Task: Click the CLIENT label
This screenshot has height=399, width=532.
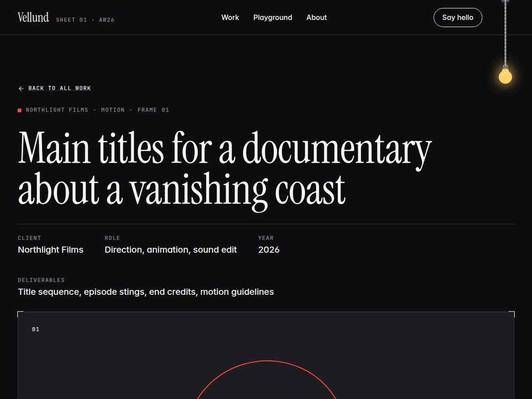Action: (x=30, y=238)
